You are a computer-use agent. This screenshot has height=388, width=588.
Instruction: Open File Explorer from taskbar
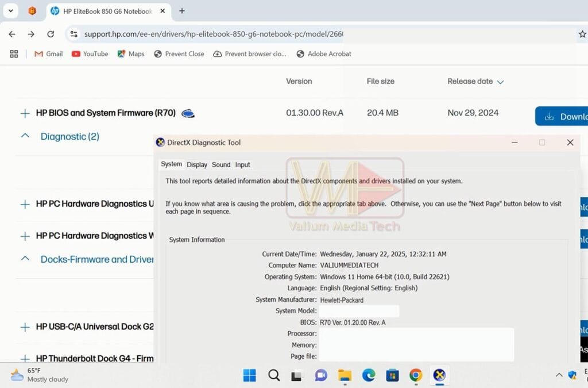[345, 375]
